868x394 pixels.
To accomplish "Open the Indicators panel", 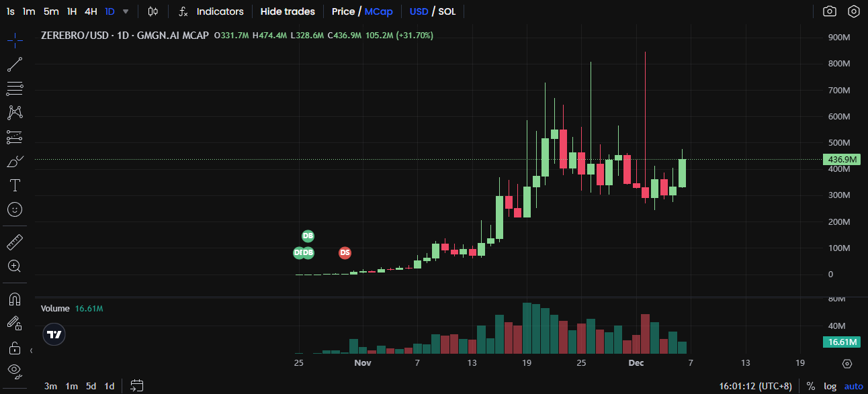I will click(x=212, y=11).
